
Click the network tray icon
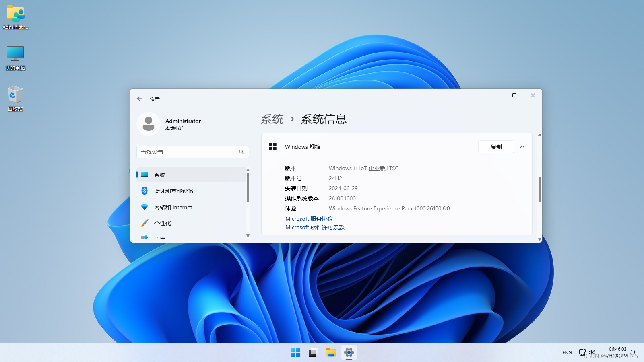582,352
